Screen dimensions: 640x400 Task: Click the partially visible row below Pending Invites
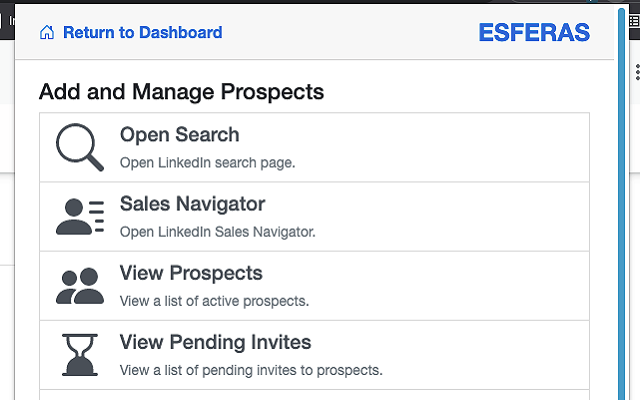pyautogui.click(x=314, y=395)
